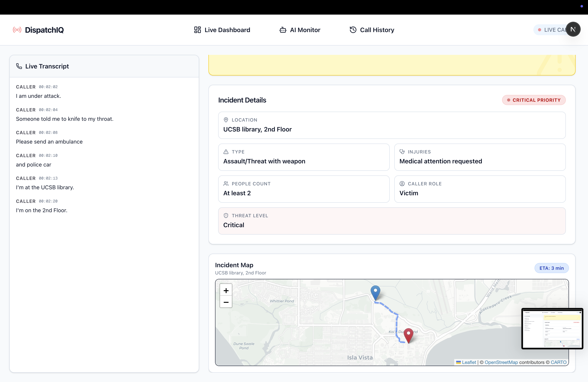The image size is (588, 382).
Task: Click the location pin icon in Incident Details
Action: click(x=226, y=120)
